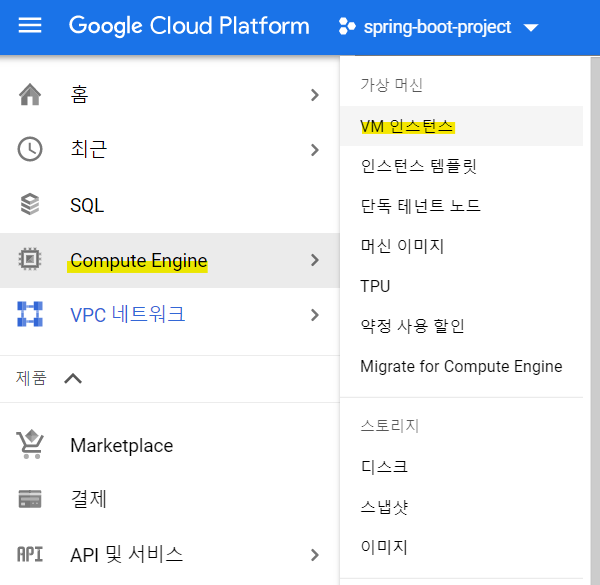Click the submenu vertical scrollbar
This screenshot has height=585, width=600.
(x=595, y=321)
